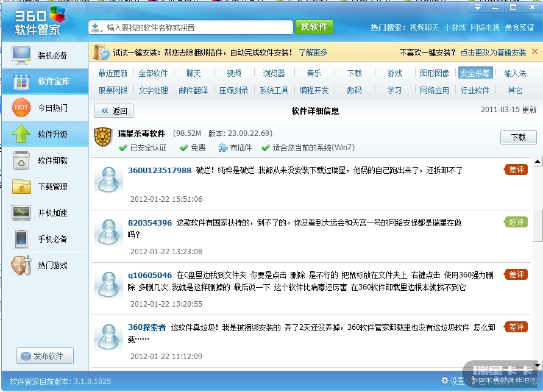Select 图形图像 category
The width and height of the screenshot is (543, 392).
[x=435, y=73]
